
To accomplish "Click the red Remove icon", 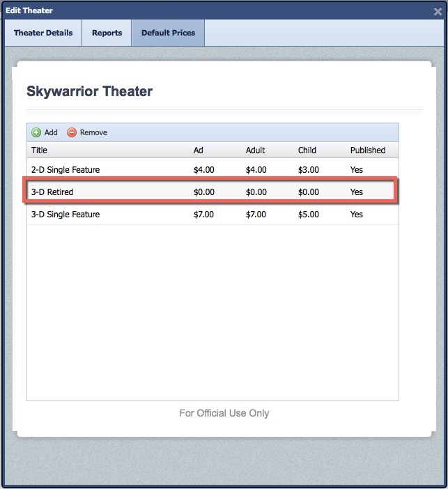I will [x=72, y=132].
